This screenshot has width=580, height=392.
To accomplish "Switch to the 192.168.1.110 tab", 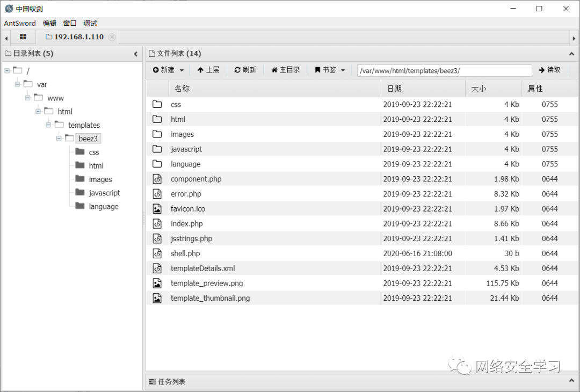I will point(79,37).
